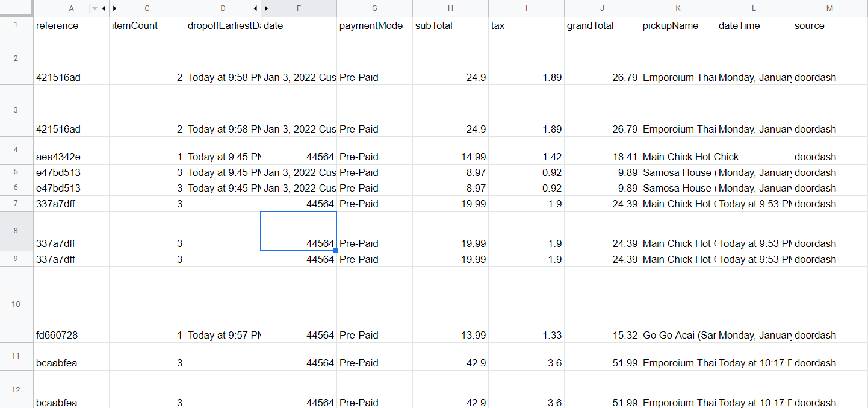Select row 5 by clicking its row number
Viewport: 868px width, 408px height.
coord(16,172)
